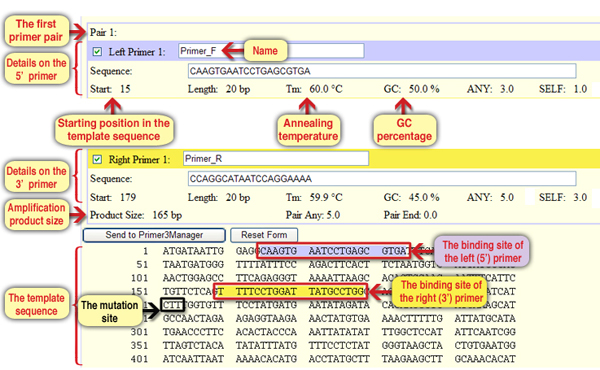
Task: Click sequence block AATATAGATA
Action: (x=339, y=305)
